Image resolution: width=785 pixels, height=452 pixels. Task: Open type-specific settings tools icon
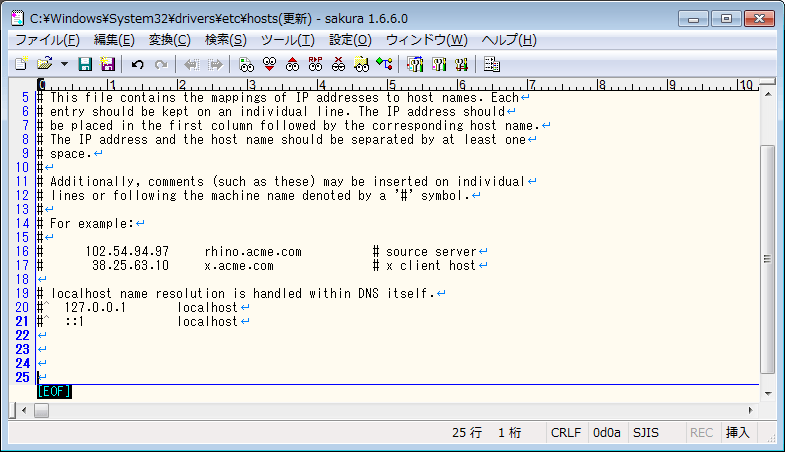[x=439, y=64]
